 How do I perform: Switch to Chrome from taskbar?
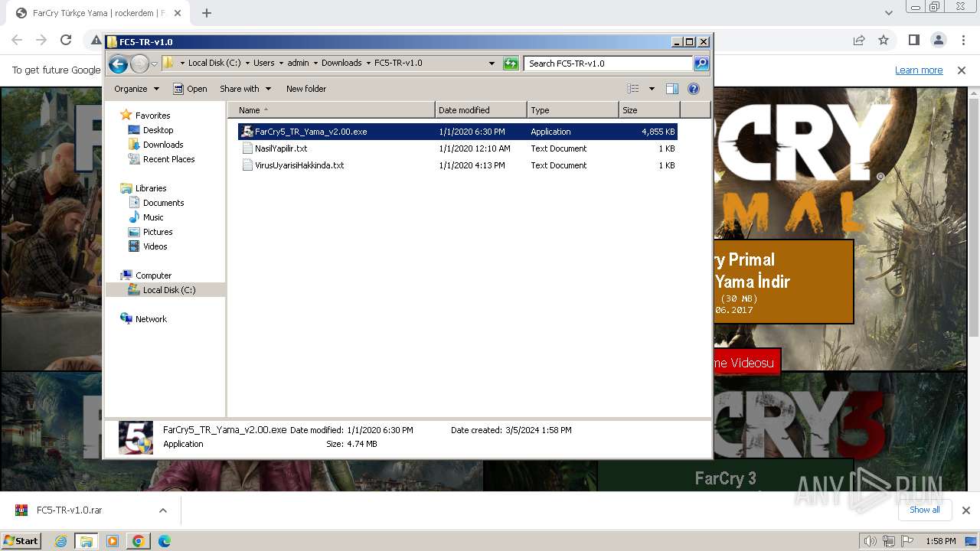point(139,541)
